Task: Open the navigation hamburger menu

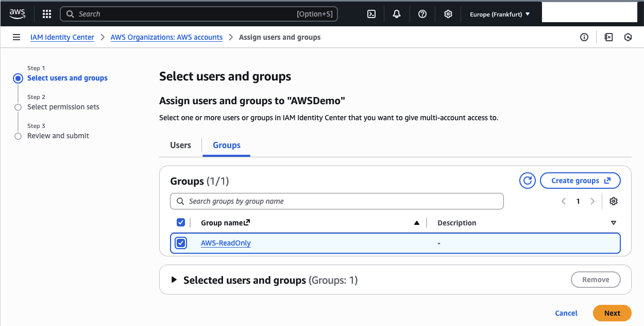Action: pos(16,37)
